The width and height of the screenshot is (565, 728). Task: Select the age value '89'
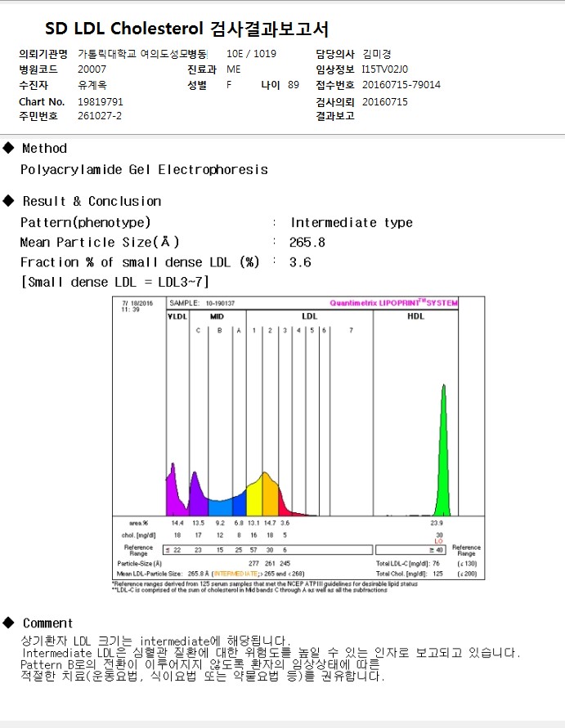[294, 85]
